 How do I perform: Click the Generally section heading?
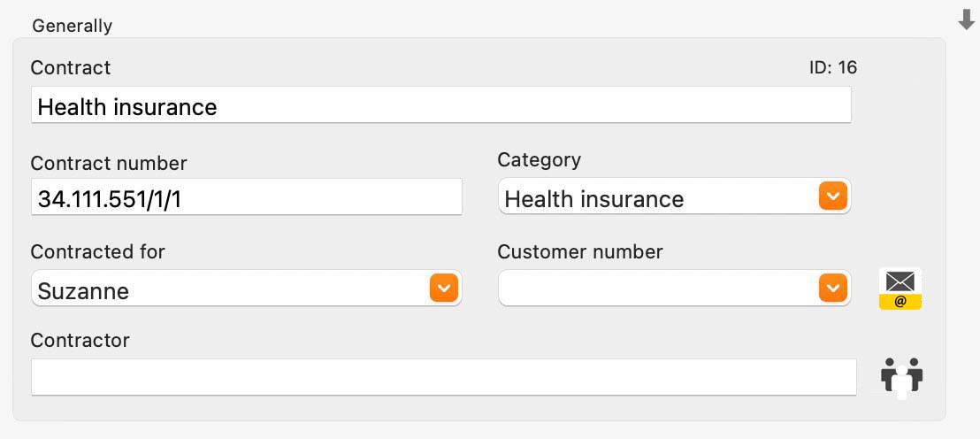pyautogui.click(x=73, y=26)
